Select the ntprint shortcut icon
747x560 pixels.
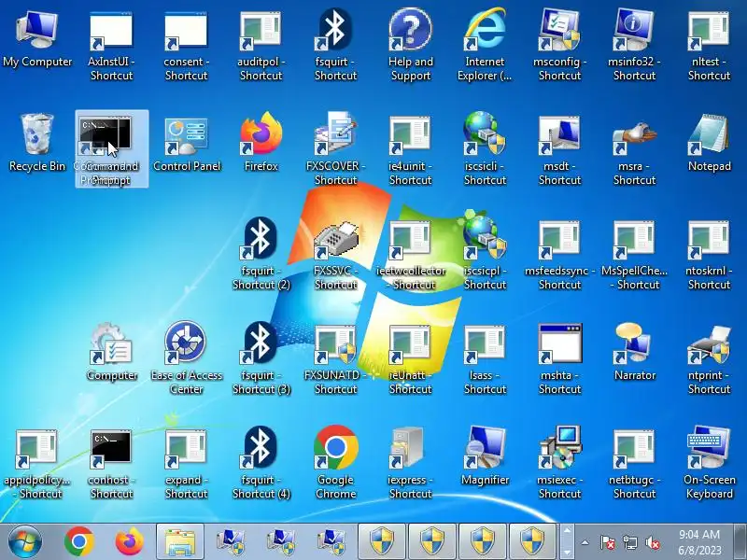pyautogui.click(x=709, y=359)
